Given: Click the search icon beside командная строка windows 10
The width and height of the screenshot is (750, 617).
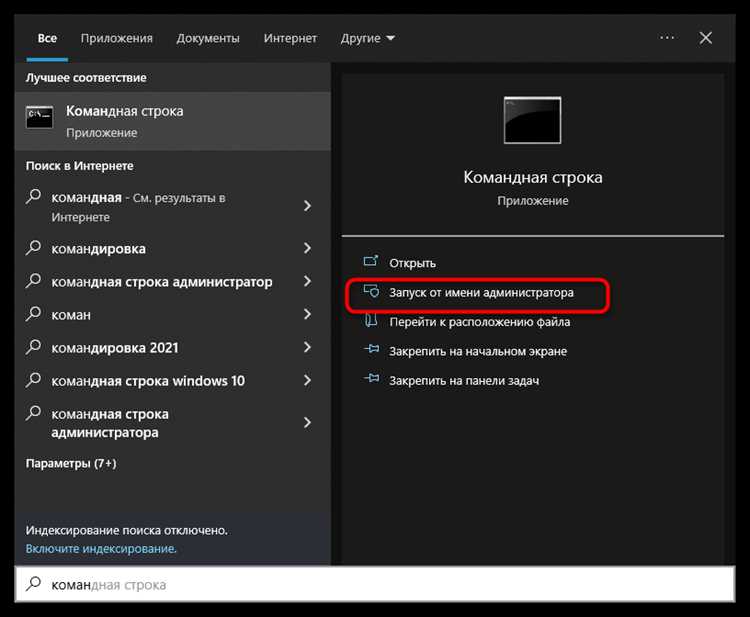Looking at the screenshot, I should coord(33,379).
